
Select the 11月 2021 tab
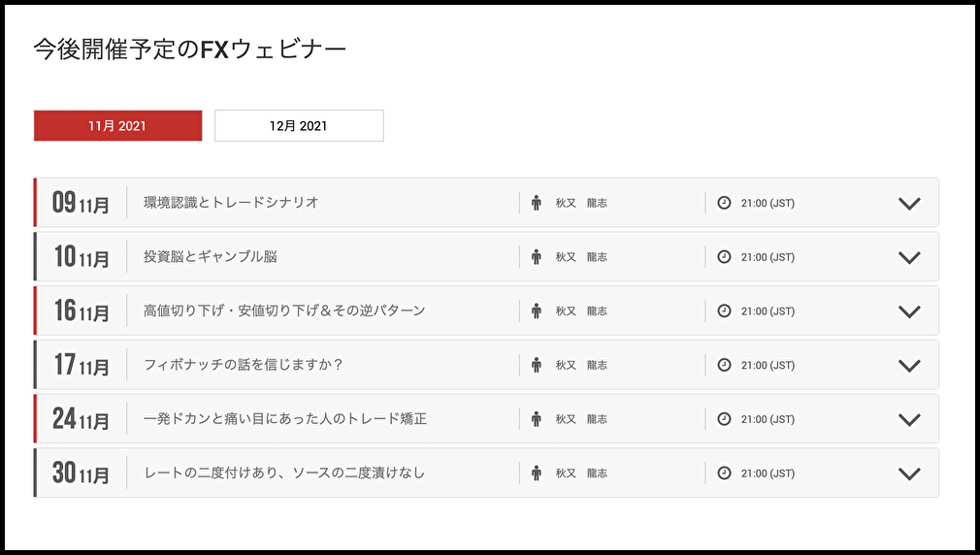[117, 126]
